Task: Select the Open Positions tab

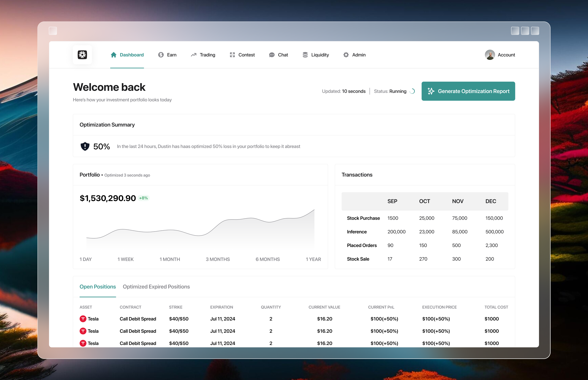Action: (x=98, y=286)
